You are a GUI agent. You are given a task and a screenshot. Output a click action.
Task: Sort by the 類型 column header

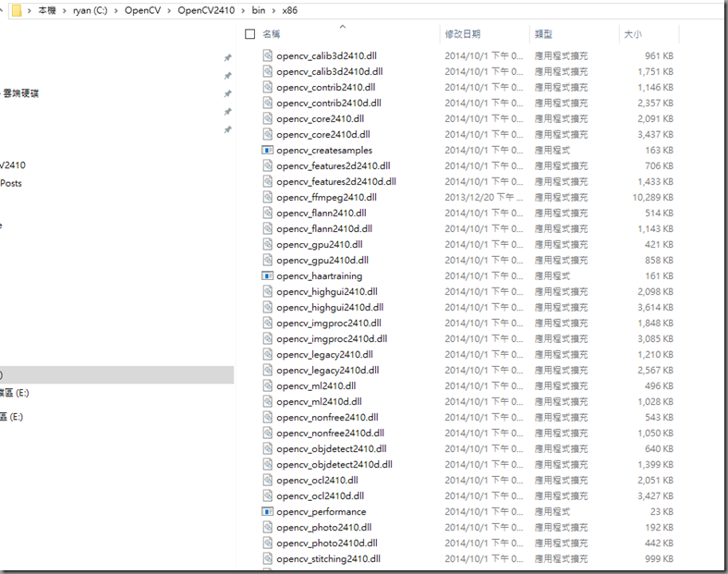pyautogui.click(x=543, y=34)
